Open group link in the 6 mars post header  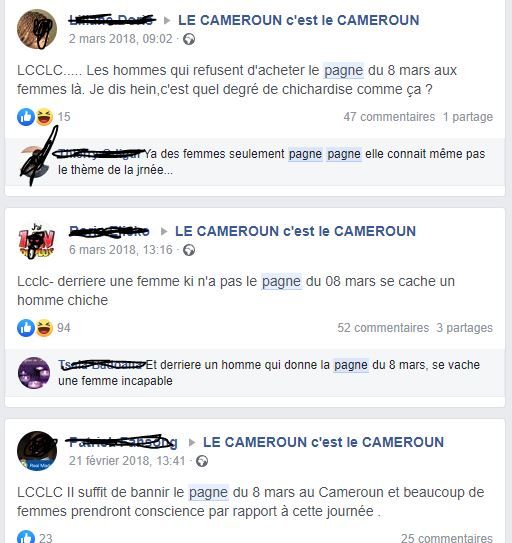295,231
